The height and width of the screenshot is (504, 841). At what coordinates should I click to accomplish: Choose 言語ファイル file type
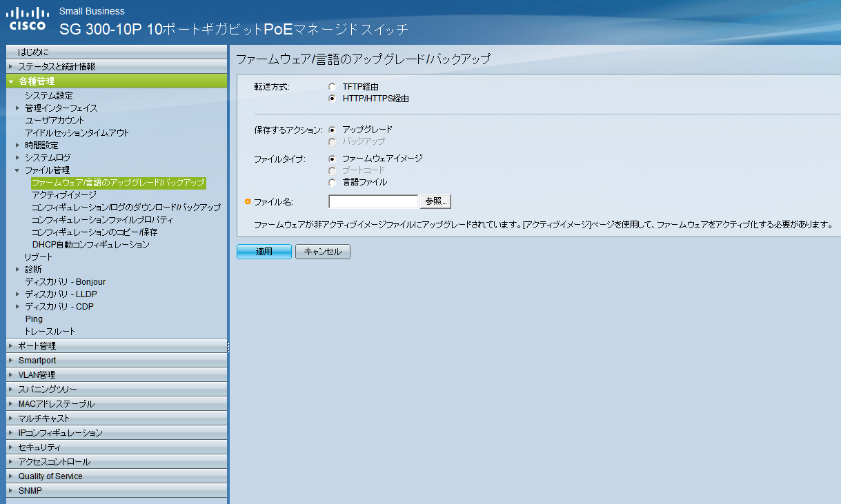[333, 183]
